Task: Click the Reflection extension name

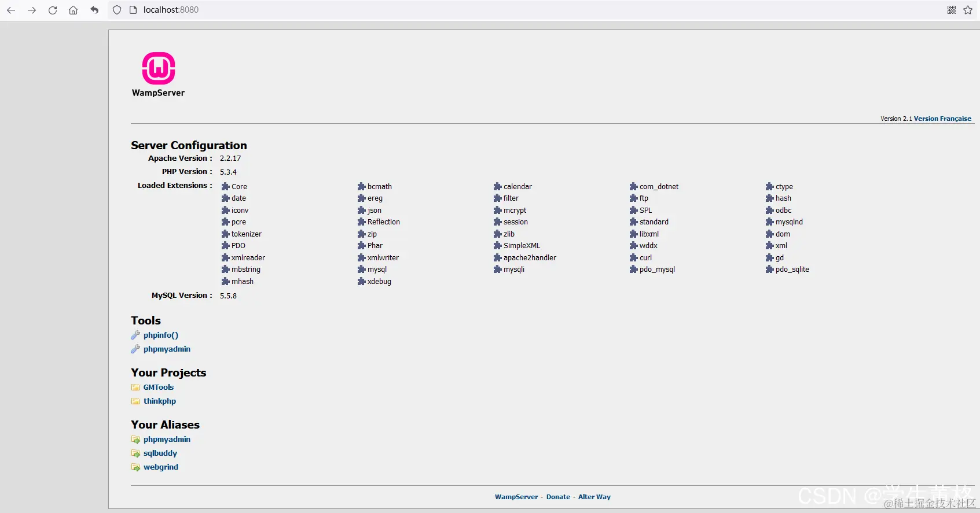Action: click(384, 222)
